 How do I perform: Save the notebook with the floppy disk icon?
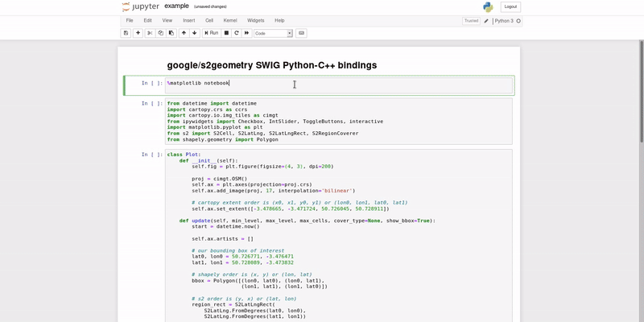(x=126, y=33)
